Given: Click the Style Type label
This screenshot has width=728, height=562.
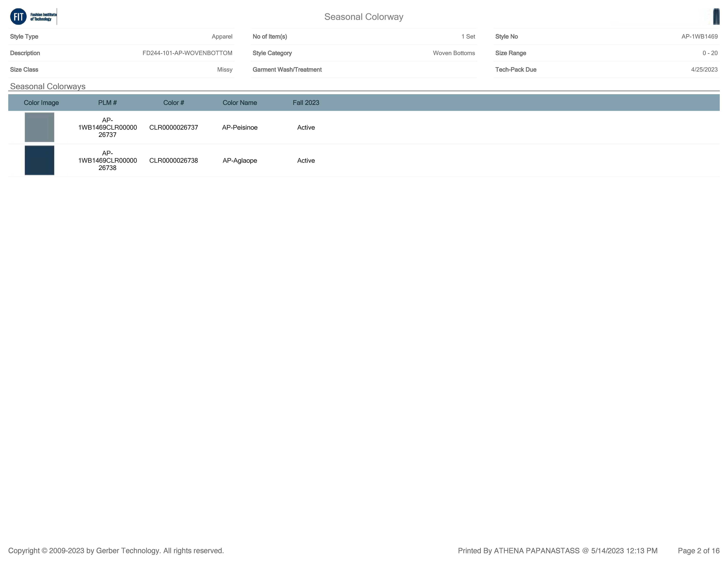Looking at the screenshot, I should [x=24, y=36].
